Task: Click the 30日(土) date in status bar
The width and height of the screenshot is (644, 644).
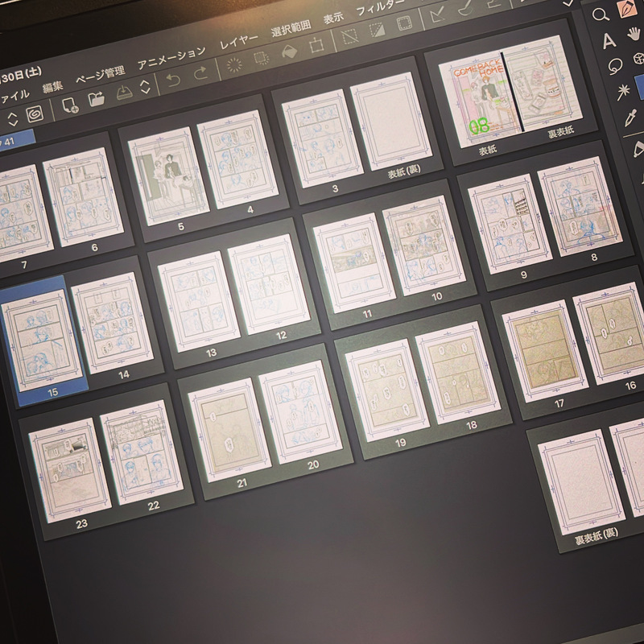Action: [21, 75]
